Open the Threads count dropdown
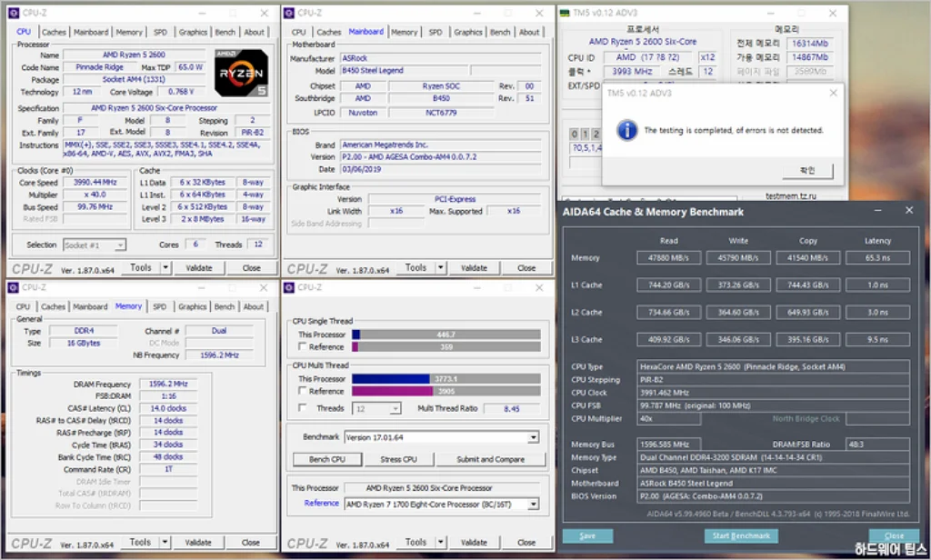 (395, 408)
